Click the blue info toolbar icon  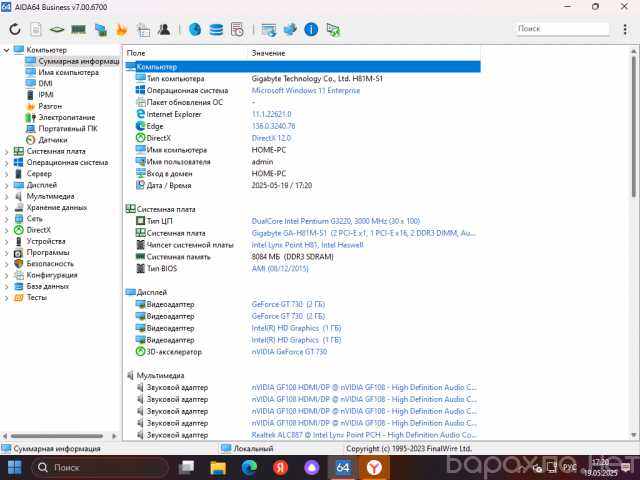pos(311,29)
